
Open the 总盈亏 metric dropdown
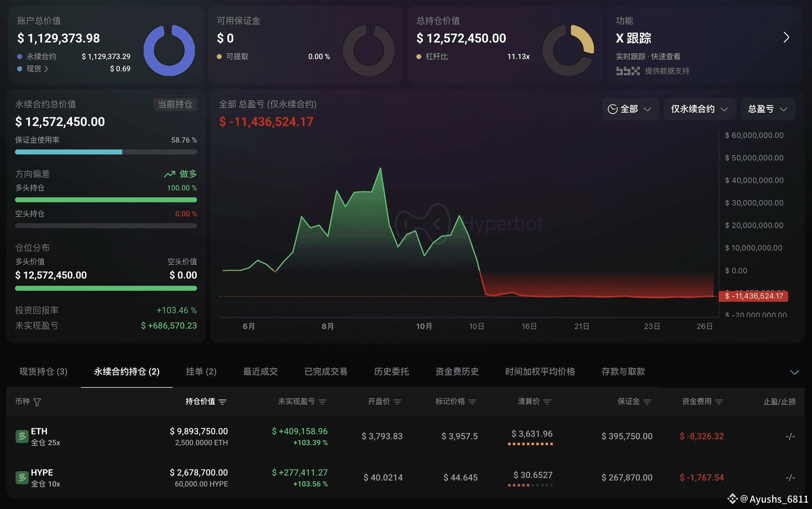(768, 109)
